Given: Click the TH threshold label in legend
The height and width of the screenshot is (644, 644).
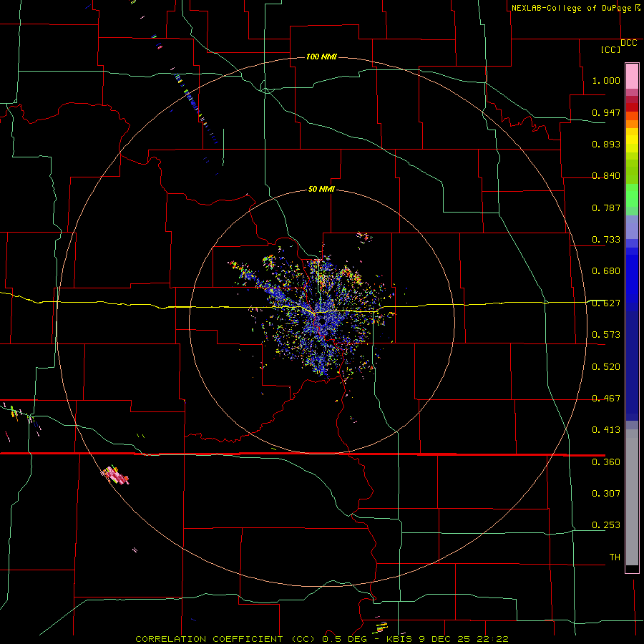Looking at the screenshot, I should (x=615, y=557).
